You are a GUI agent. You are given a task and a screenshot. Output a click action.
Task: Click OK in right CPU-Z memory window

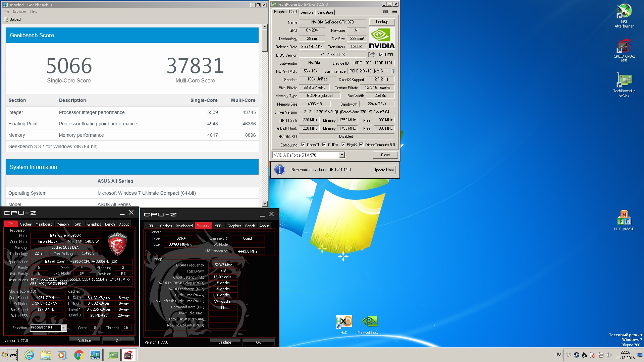[258, 342]
